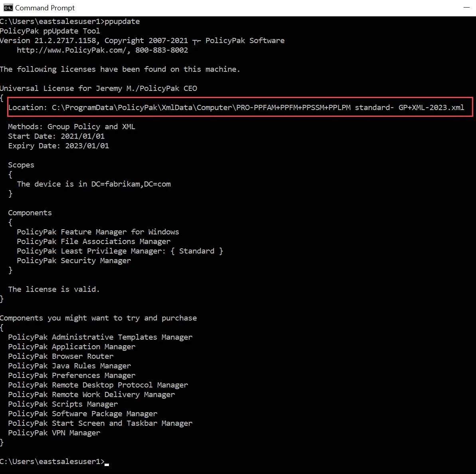Click PolicyPak File Associations Manager line
This screenshot has width=476, height=474.
(93, 241)
